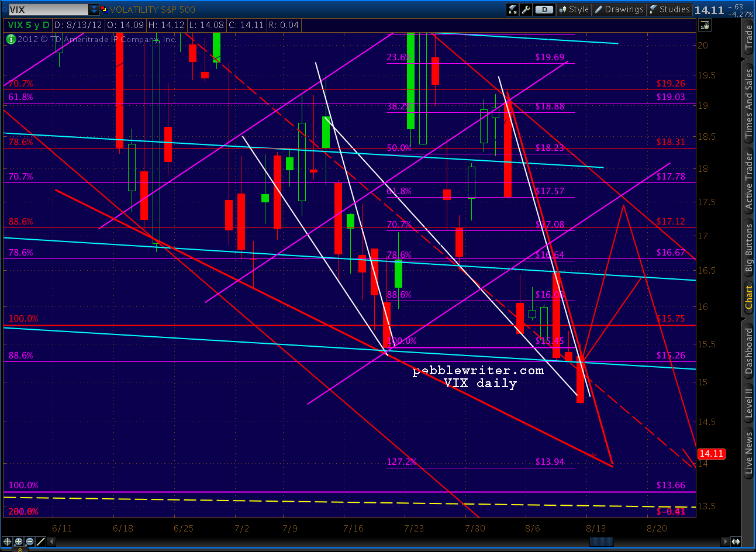Image resolution: width=756 pixels, height=552 pixels.
Task: Select the line drawing tool icon
Action: [40, 541]
